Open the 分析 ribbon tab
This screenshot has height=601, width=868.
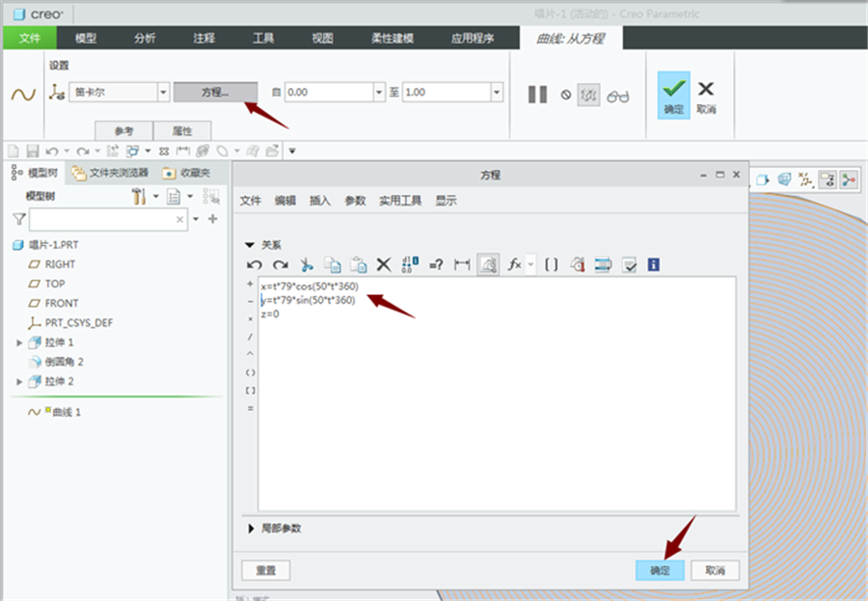[145, 39]
